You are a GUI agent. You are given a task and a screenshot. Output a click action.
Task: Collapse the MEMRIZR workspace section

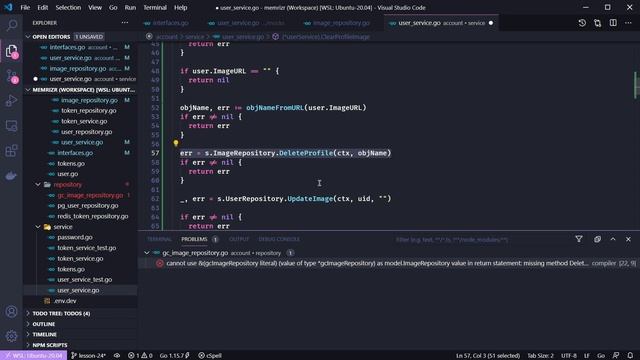pos(80,90)
